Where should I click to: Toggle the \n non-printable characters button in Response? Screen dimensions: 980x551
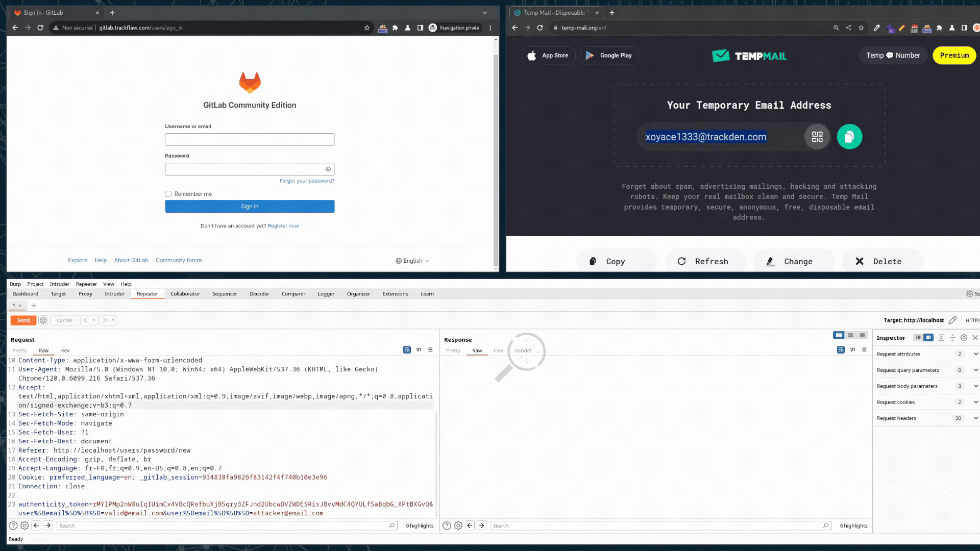point(852,349)
